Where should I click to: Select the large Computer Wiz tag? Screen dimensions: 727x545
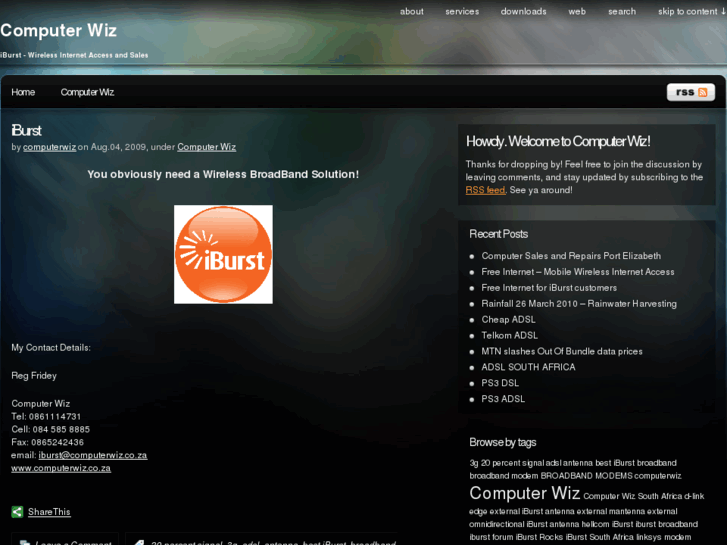click(x=524, y=493)
